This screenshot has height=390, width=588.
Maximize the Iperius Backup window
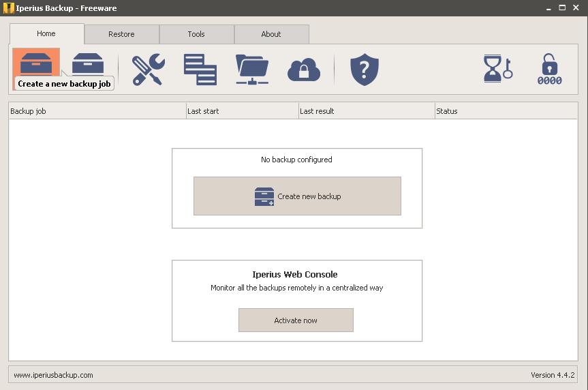[x=562, y=7]
